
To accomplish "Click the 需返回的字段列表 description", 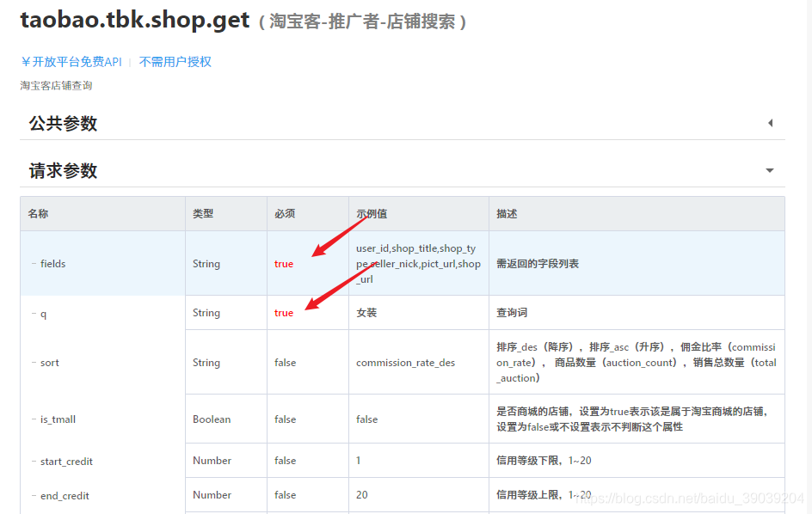I will click(x=538, y=264).
